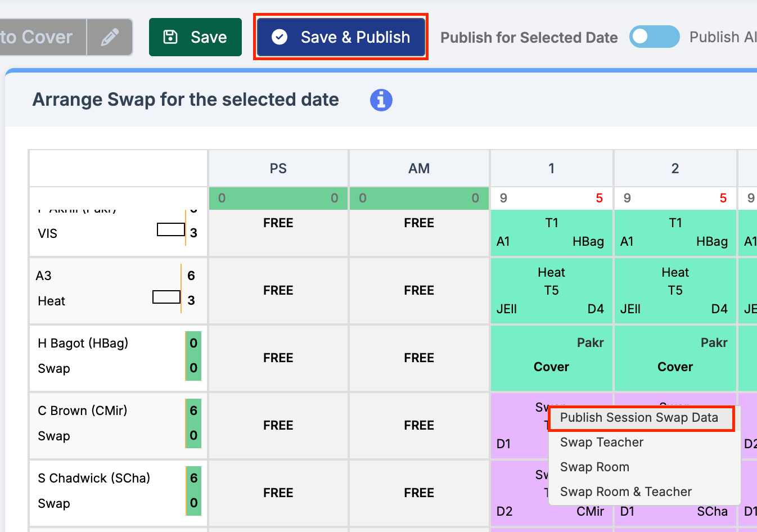Select Publish Session Swap Data menu option

click(639, 418)
